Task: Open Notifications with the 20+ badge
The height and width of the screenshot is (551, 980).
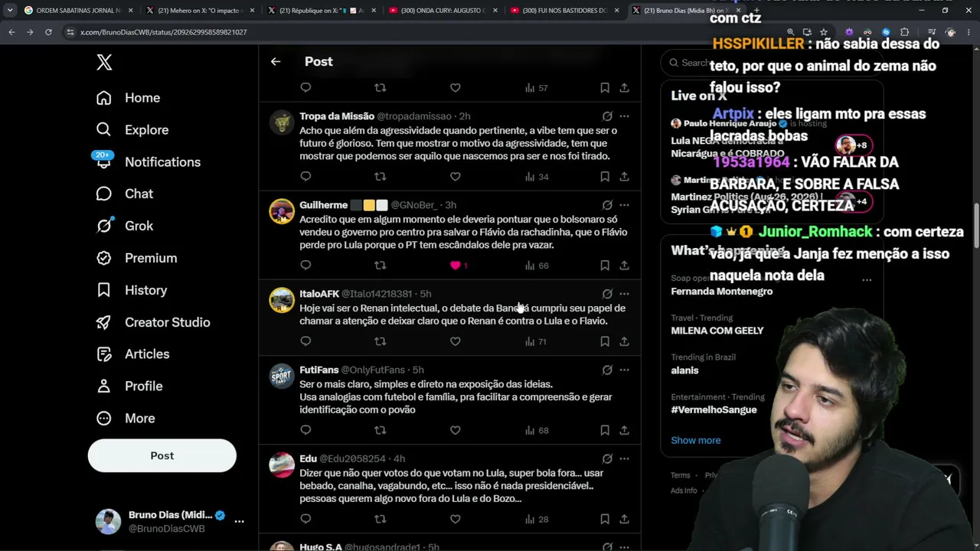Action: pos(148,161)
